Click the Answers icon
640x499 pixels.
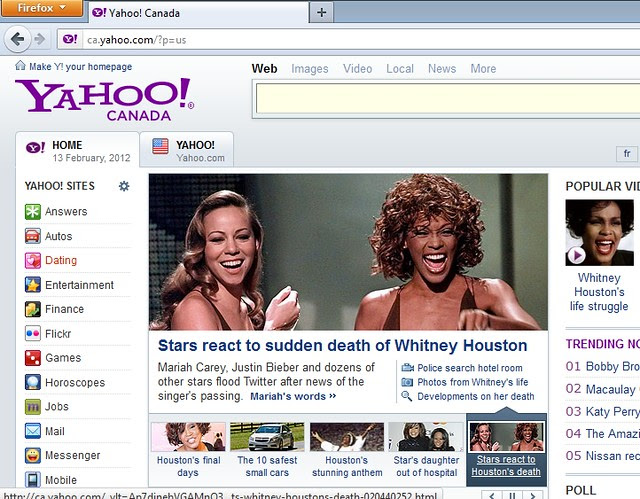click(33, 211)
